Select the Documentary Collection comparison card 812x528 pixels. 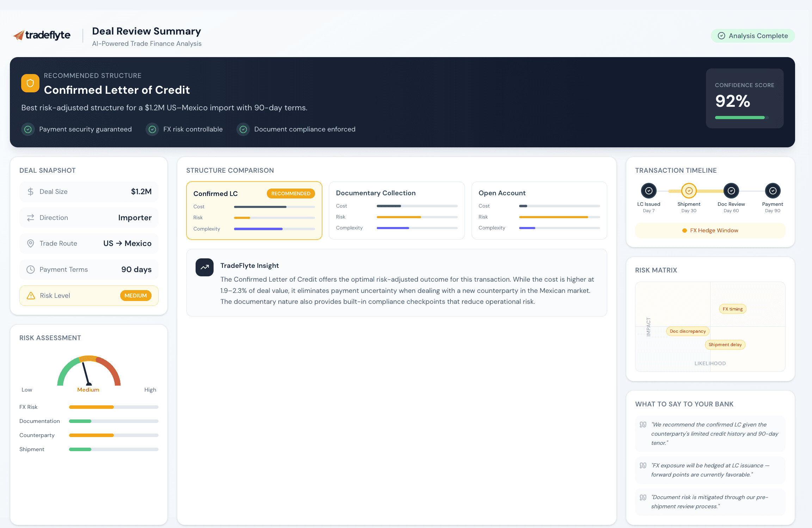[x=396, y=211]
